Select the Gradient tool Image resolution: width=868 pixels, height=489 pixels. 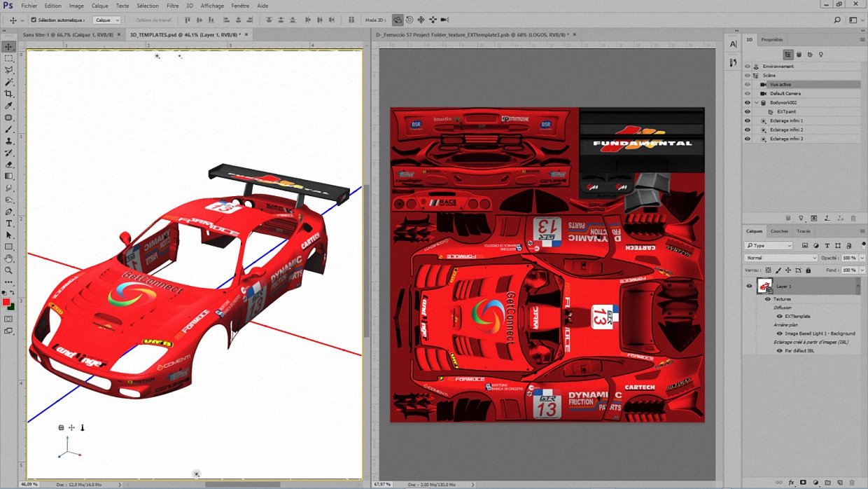pos(9,176)
